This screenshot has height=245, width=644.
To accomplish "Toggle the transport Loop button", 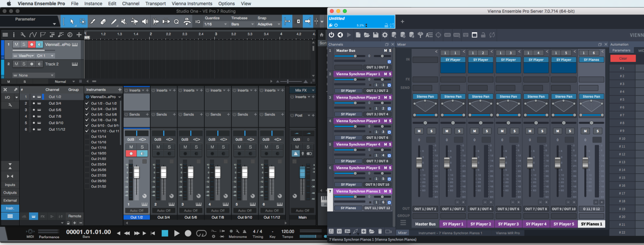I will 201,233.
